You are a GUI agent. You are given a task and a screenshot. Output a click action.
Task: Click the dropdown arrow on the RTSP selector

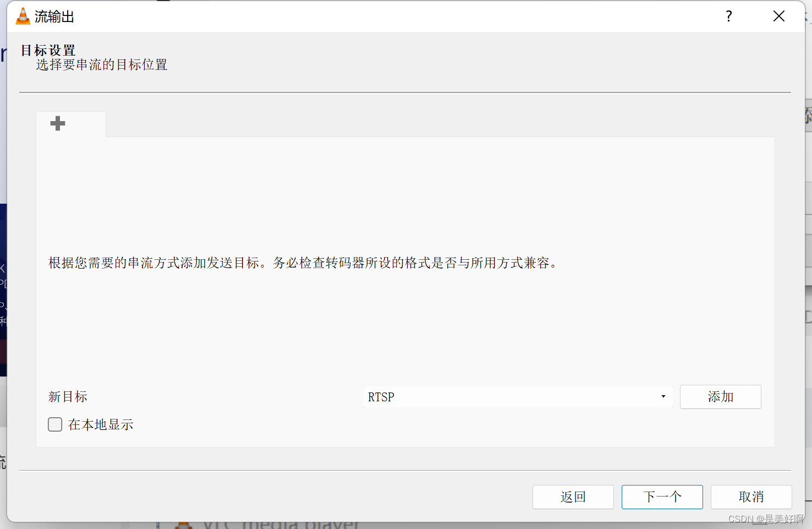(x=662, y=396)
